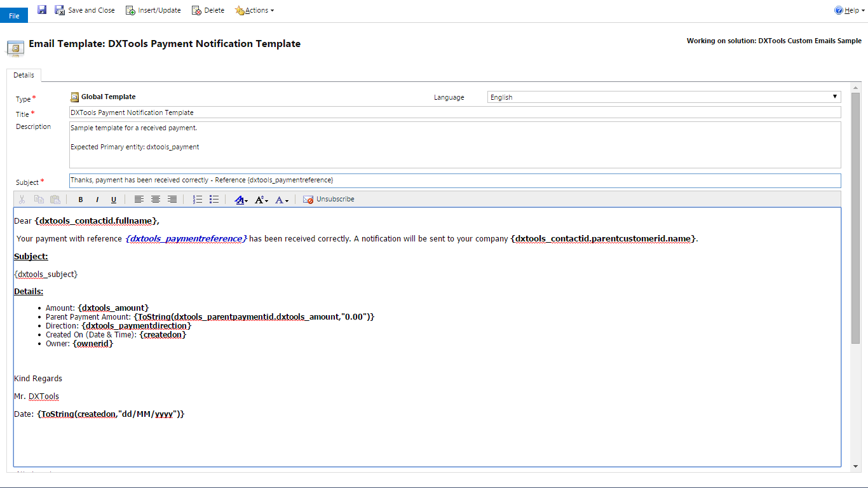This screenshot has height=488, width=868.
Task: Click the Save disk icon
Action: pos(42,10)
